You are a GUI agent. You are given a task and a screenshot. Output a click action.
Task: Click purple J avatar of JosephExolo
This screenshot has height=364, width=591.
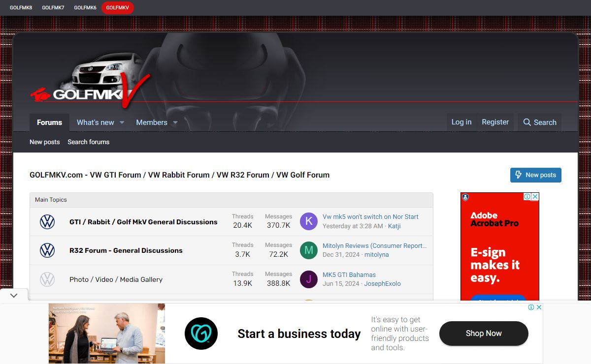pos(309,279)
